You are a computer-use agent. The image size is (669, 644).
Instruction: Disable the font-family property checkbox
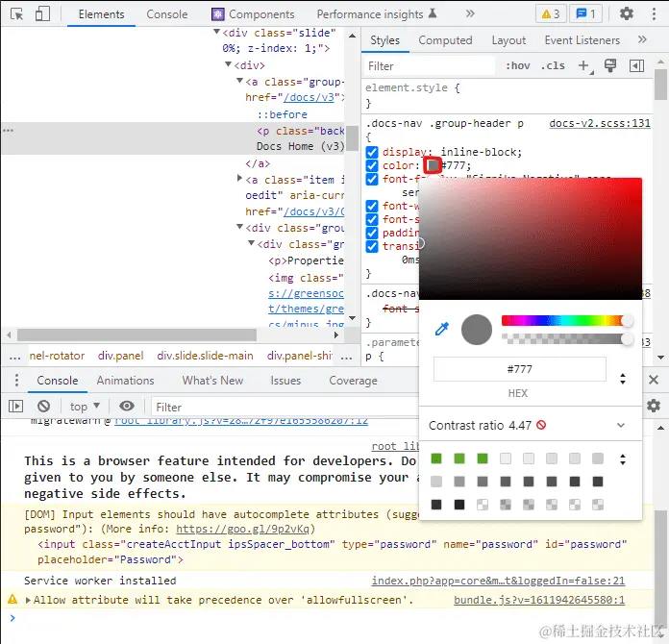pos(372,179)
